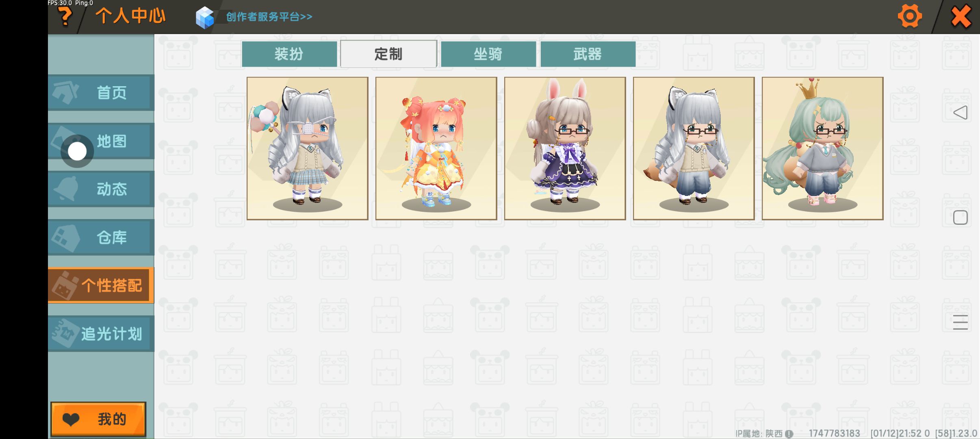Close personal center with orange X
The height and width of the screenshot is (439, 980).
tap(961, 16)
